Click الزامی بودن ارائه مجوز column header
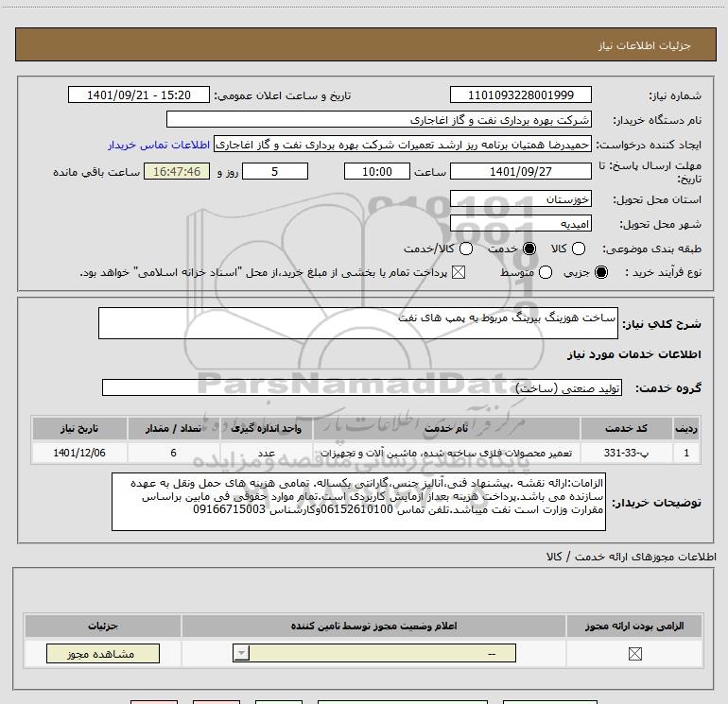 tap(634, 626)
